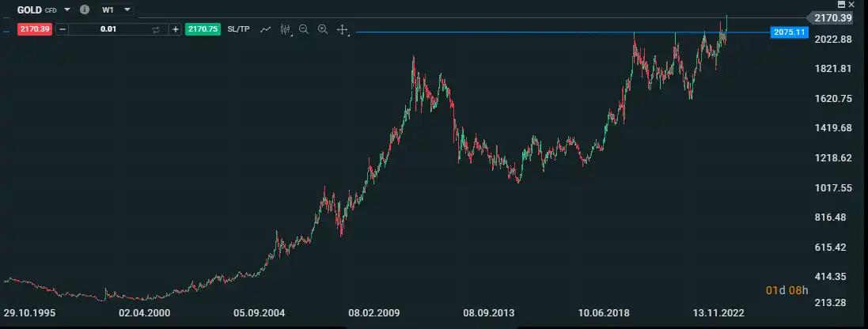Increase trade volume with plus button

(x=175, y=29)
